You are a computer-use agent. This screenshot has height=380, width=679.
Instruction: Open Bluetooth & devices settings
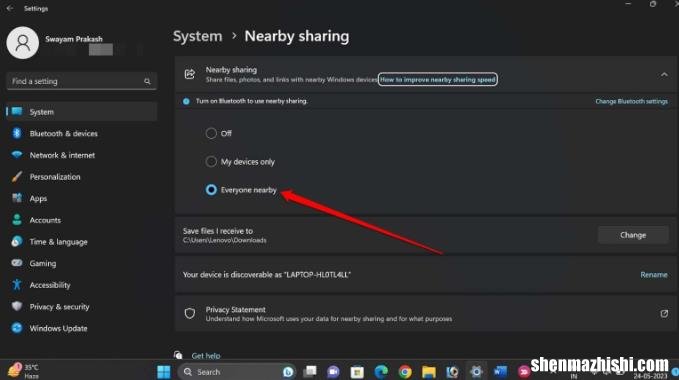[81, 133]
